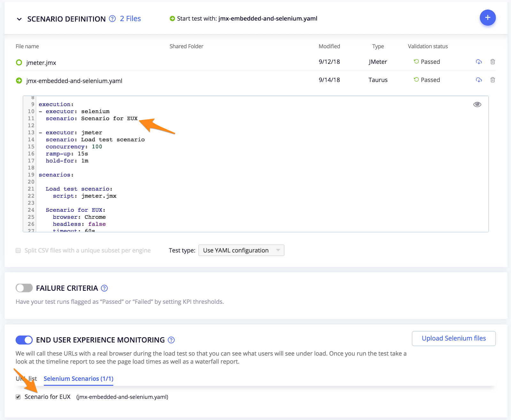Click the JMeter type cell
511x420 pixels.
[378, 62]
